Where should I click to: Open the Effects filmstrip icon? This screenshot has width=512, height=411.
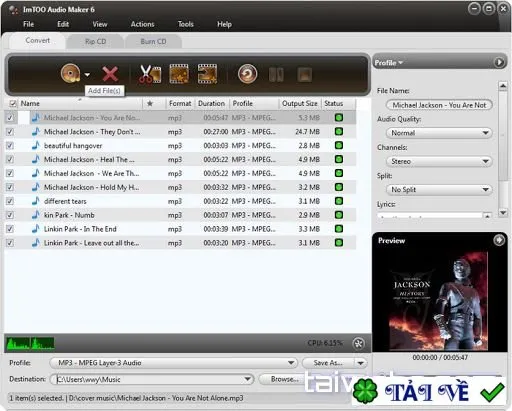[179, 74]
